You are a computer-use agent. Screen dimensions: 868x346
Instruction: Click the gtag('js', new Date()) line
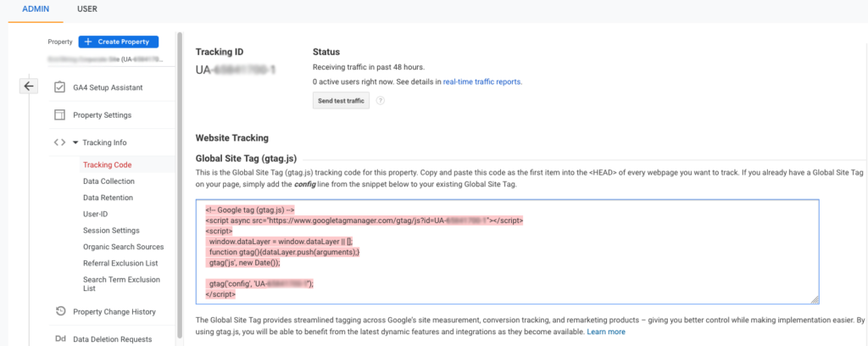point(243,263)
